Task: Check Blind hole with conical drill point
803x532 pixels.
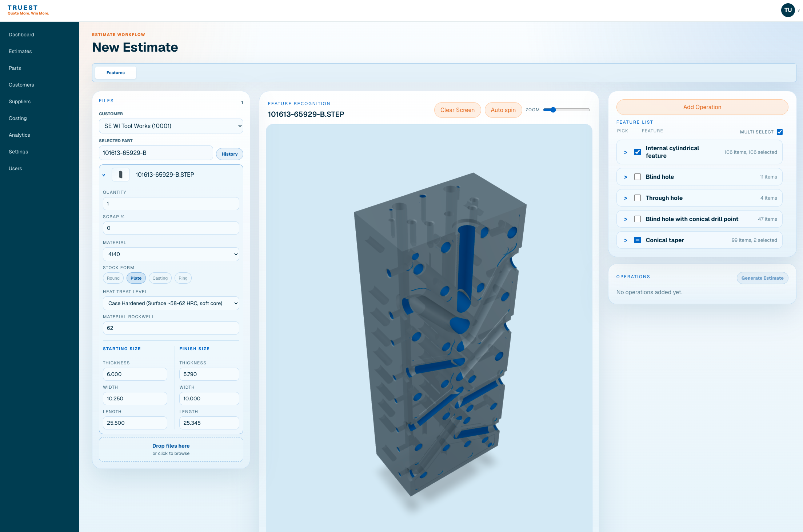Action: coord(638,219)
